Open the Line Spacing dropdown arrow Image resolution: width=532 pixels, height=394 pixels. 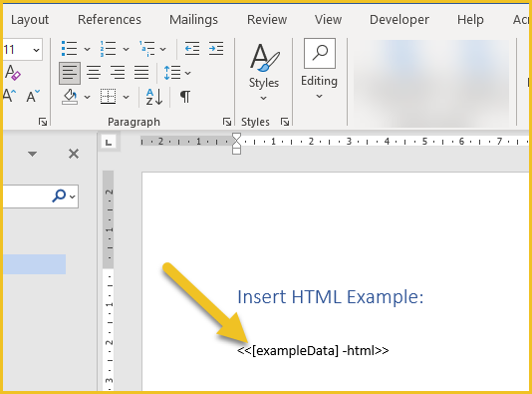tap(188, 73)
